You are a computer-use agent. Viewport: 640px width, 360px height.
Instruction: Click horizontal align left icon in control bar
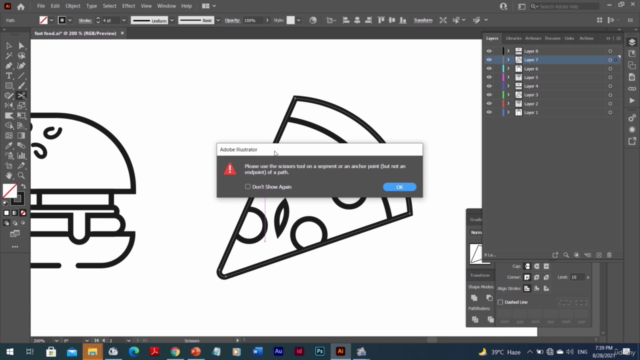click(x=346, y=20)
